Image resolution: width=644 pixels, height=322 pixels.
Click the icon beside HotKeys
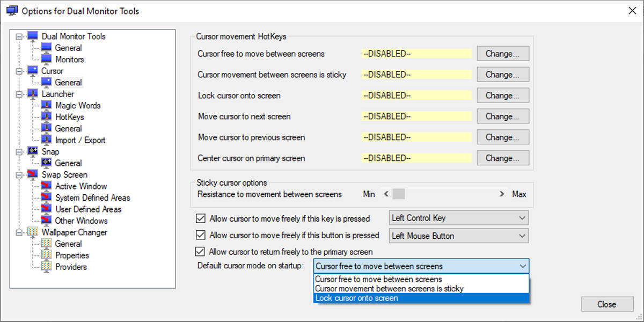click(x=47, y=117)
